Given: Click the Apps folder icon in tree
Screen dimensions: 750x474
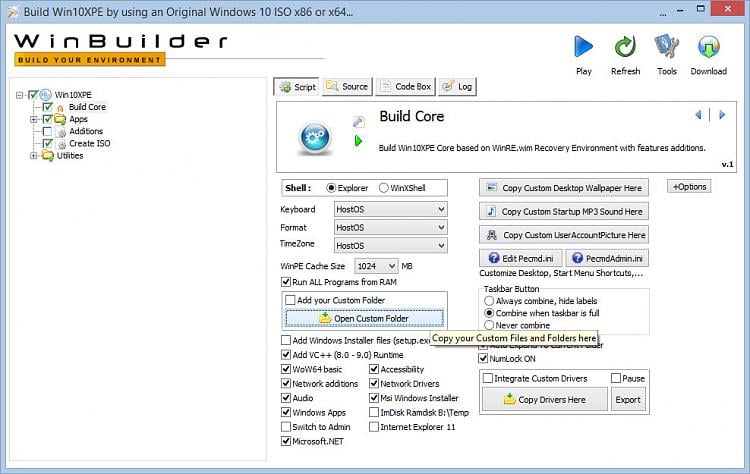Looking at the screenshot, I should [60, 119].
